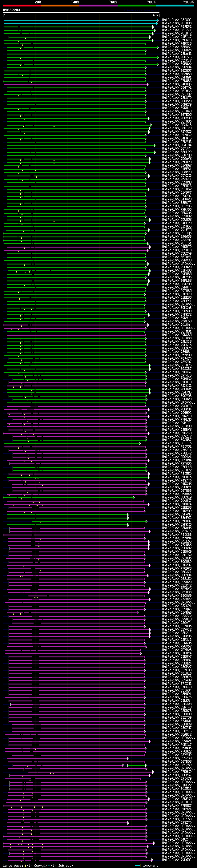
Task: Open hit UniRef100_A8JEP2
Action: click(x=177, y=26)
